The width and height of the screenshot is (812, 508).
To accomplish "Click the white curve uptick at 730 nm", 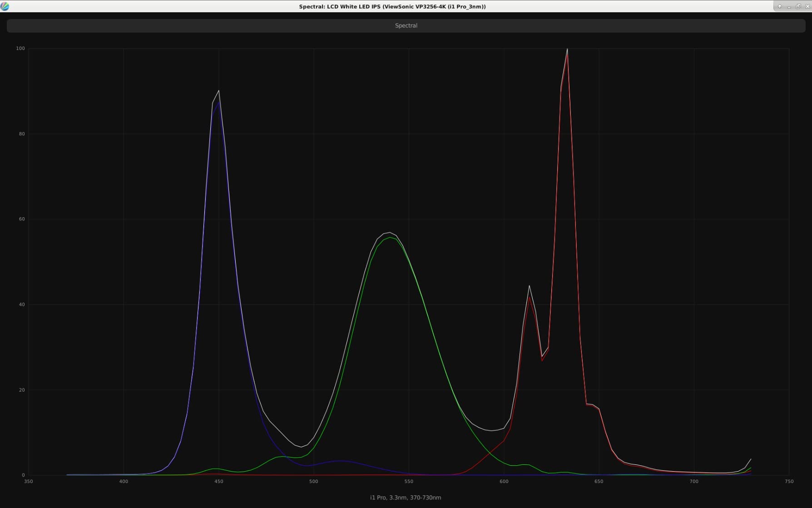I will pos(750,459).
